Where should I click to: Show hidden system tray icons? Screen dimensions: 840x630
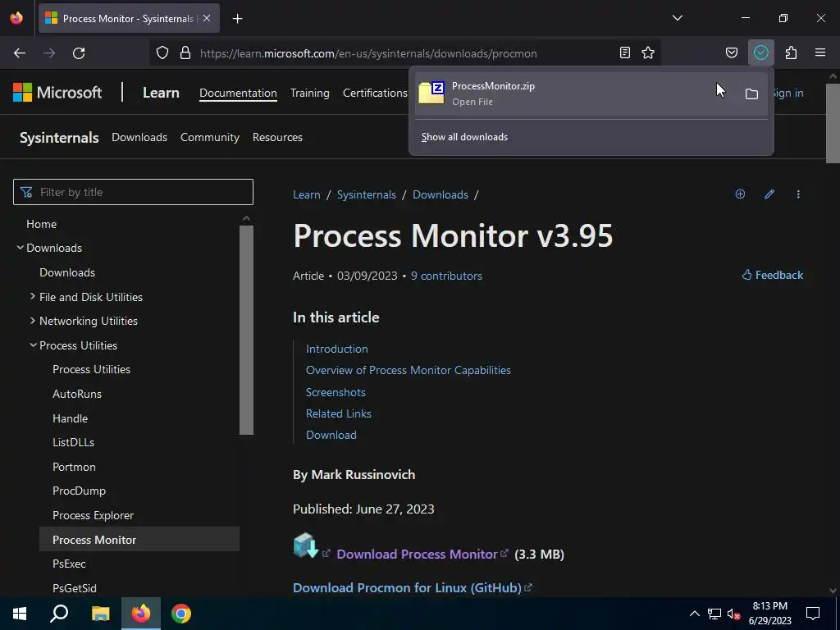click(x=694, y=614)
